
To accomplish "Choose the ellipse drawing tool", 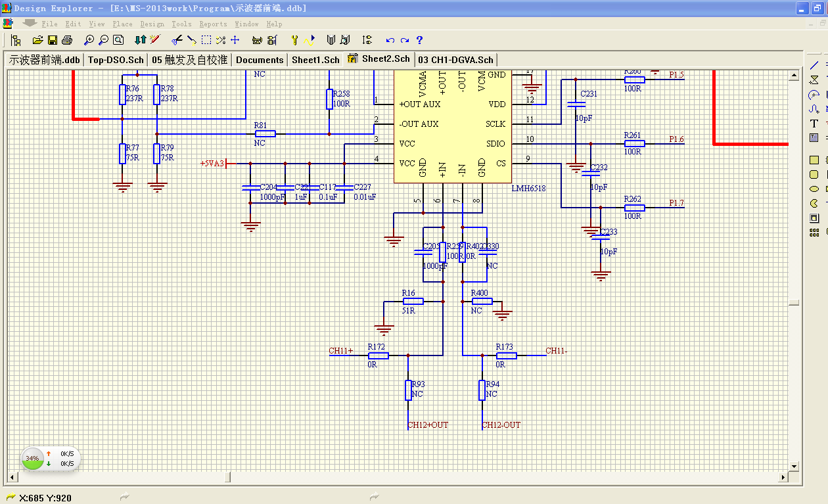I will tap(814, 189).
